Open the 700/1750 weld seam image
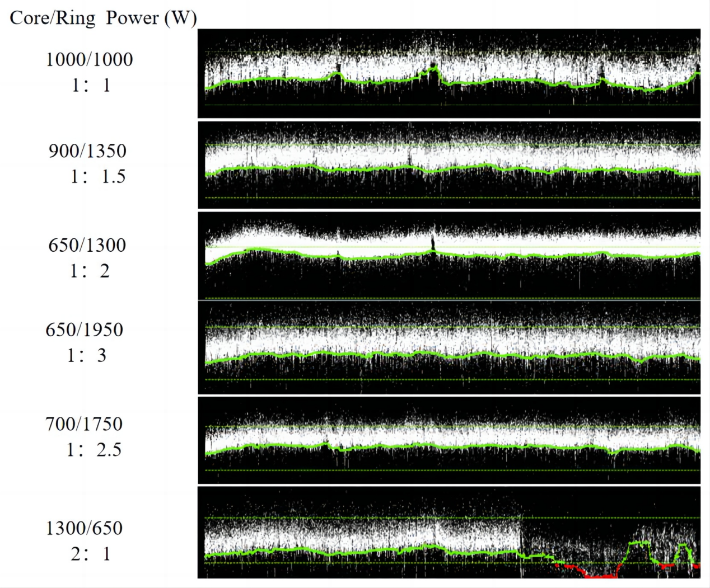Viewport: 710px width, 588px height. (x=449, y=440)
